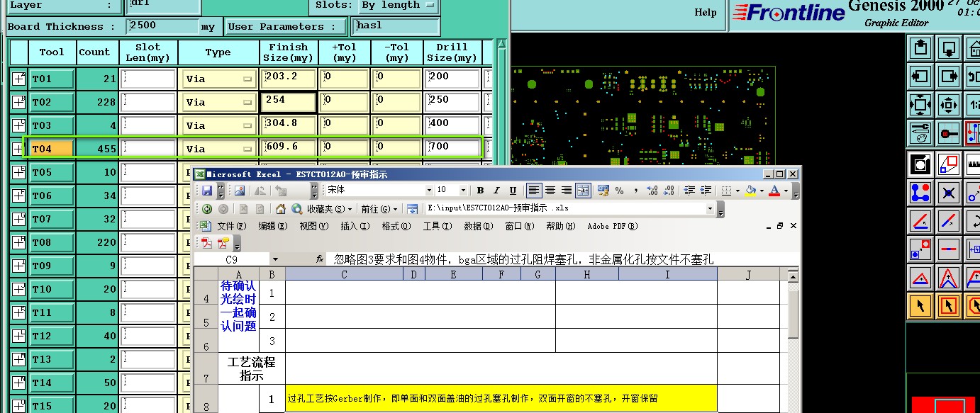The height and width of the screenshot is (413, 980).
Task: Click the Increase Decimal icon in Excel
Action: pos(652,191)
